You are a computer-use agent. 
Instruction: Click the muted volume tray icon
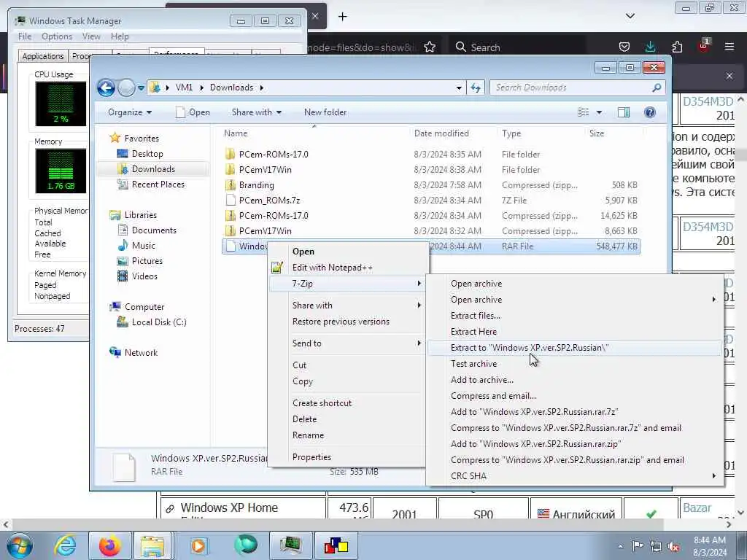click(673, 546)
